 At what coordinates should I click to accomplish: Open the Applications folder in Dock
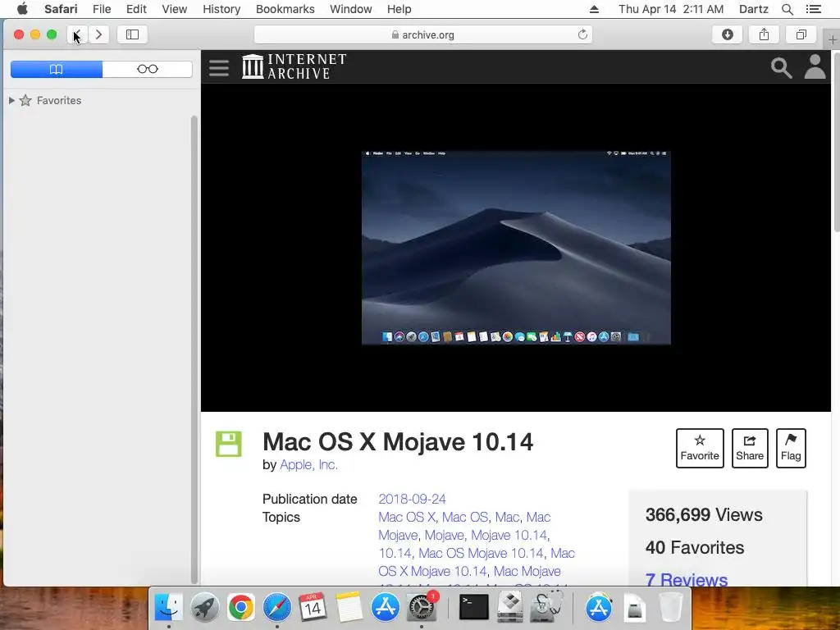click(598, 608)
